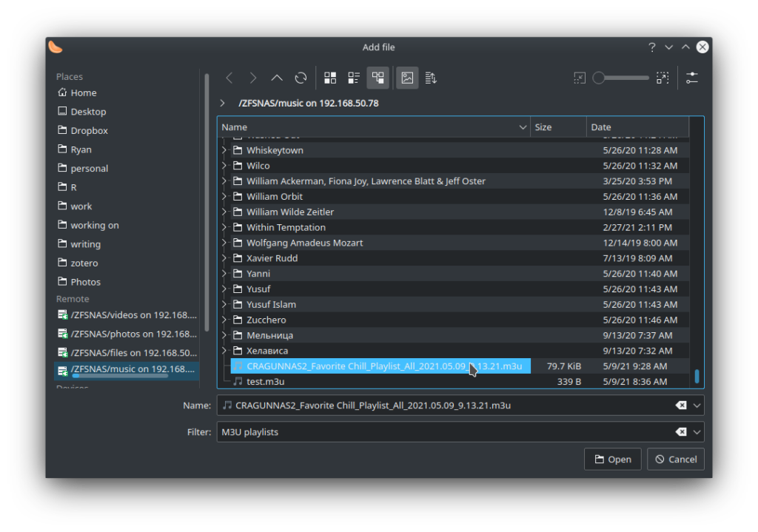
Task: Open the Desktop place
Action: point(81,112)
